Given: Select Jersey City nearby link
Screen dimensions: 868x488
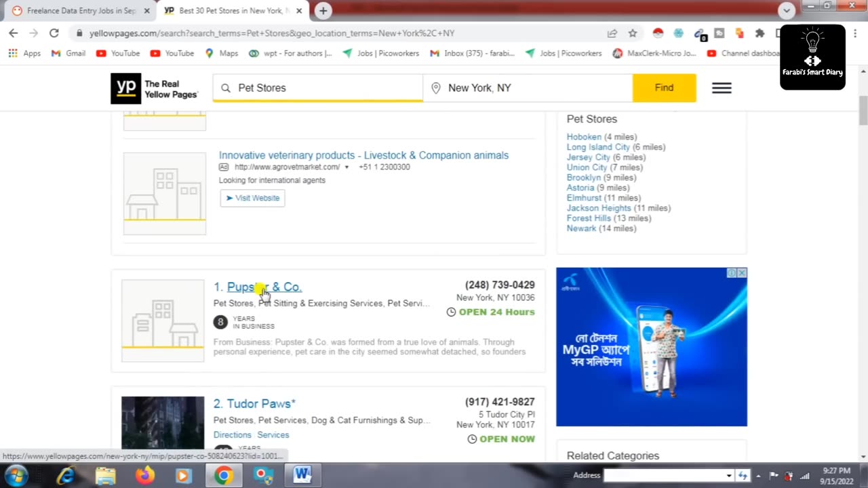Looking at the screenshot, I should (589, 157).
